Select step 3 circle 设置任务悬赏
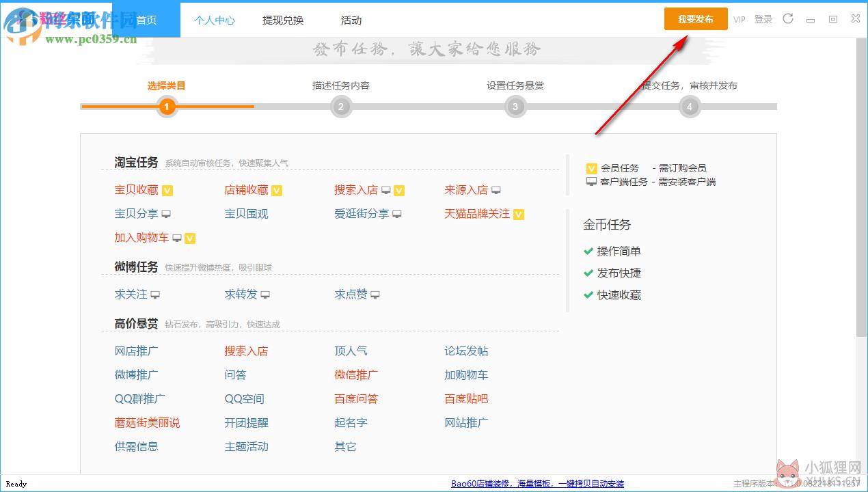The image size is (868, 492). pyautogui.click(x=515, y=107)
